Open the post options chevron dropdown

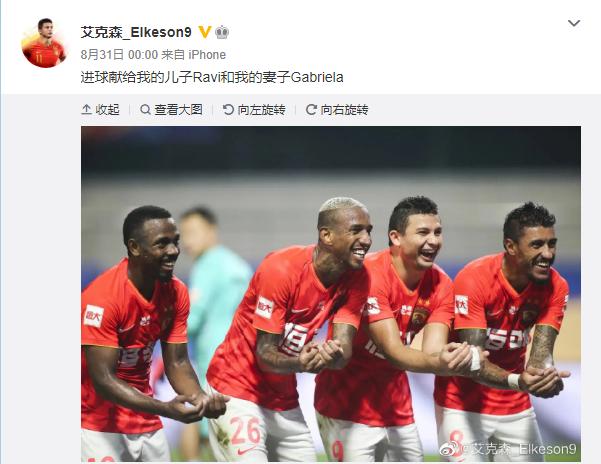point(573,23)
